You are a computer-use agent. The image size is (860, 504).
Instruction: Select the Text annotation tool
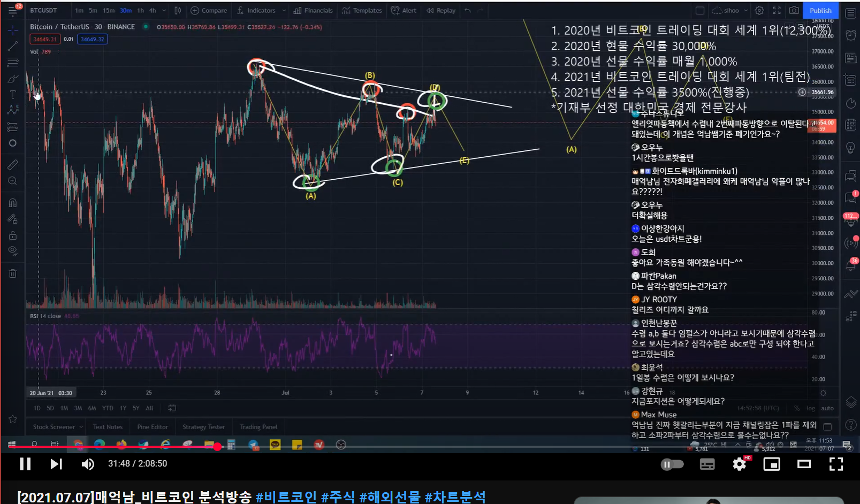(x=13, y=95)
